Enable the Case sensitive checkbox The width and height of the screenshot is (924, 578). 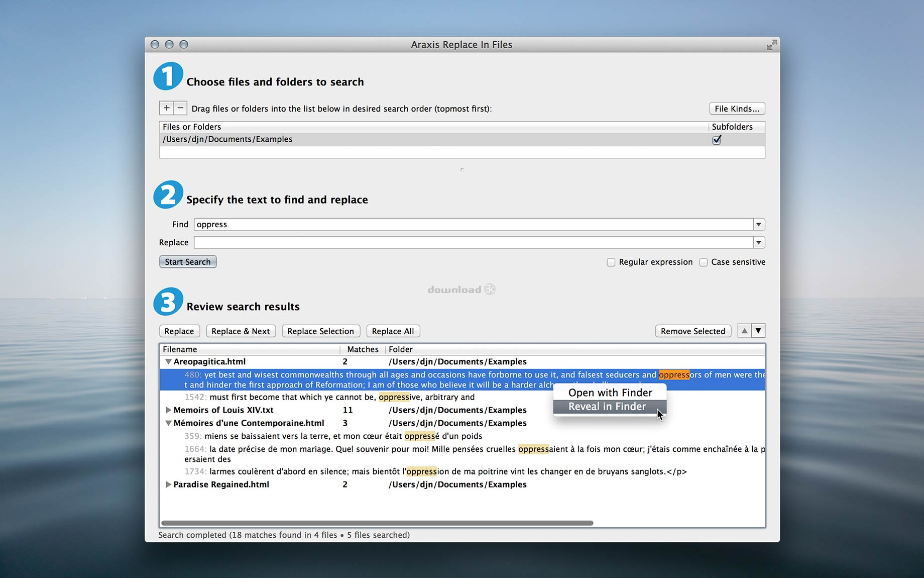(x=704, y=262)
